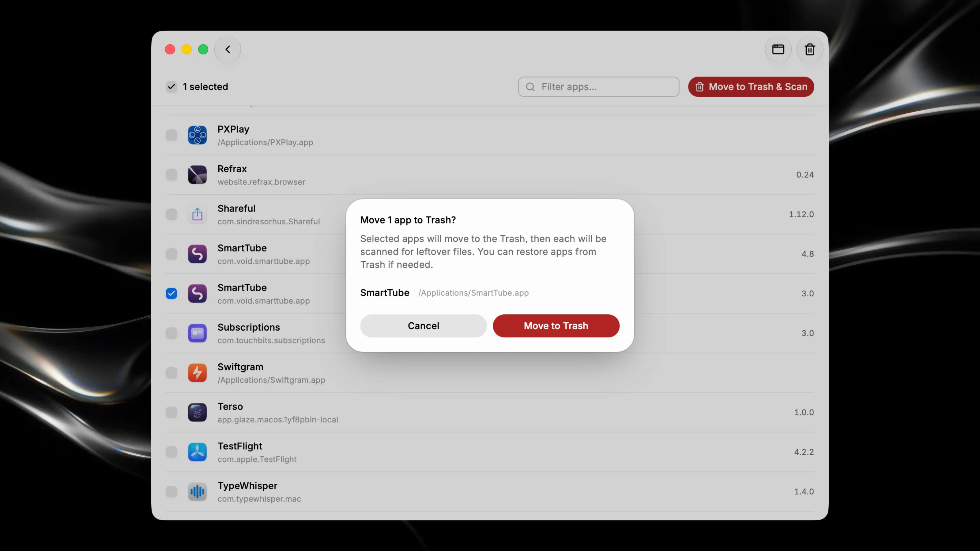The width and height of the screenshot is (980, 551).
Task: Click the Shareful app name
Action: [x=236, y=208]
